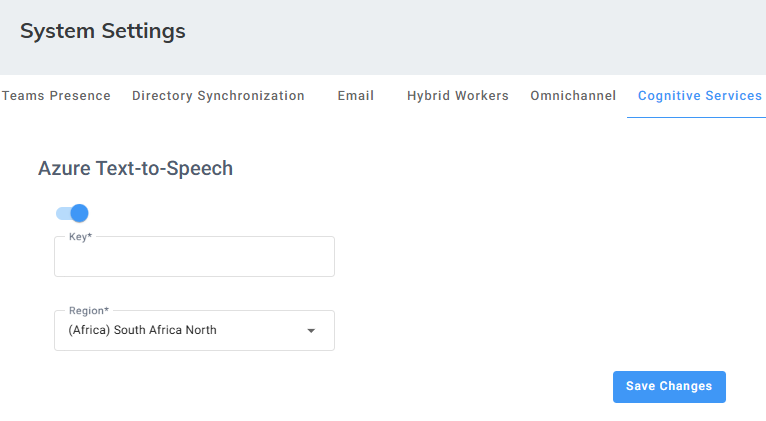Select the Hybrid Workers tab
766x421 pixels.
[x=457, y=96]
